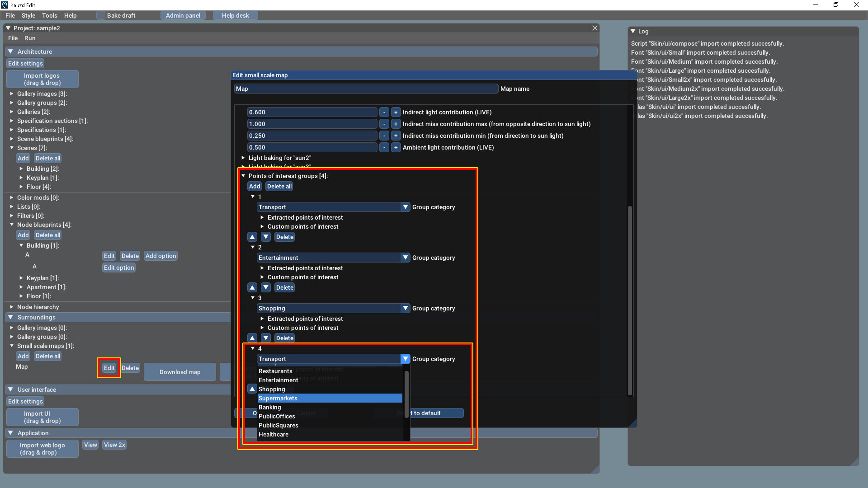Choose Healthcare in the dropdown list

pos(274,434)
